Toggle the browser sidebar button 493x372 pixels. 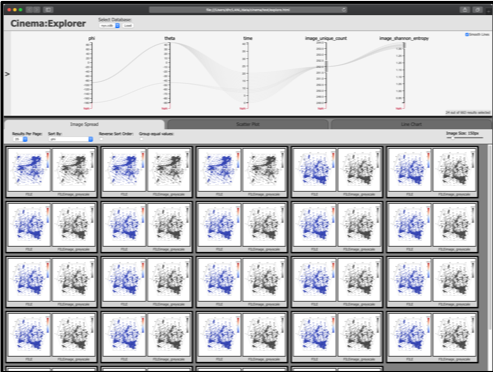click(48, 10)
